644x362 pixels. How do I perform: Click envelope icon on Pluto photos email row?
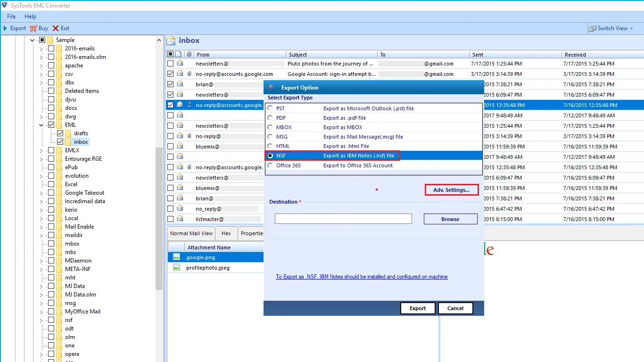[180, 64]
